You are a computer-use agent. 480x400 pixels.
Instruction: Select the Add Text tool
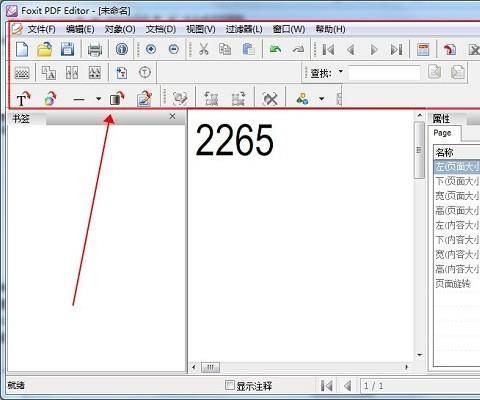click(x=23, y=99)
